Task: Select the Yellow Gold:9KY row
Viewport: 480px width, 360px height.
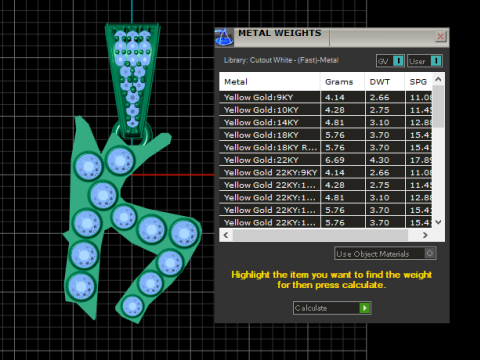Action: [x=325, y=97]
